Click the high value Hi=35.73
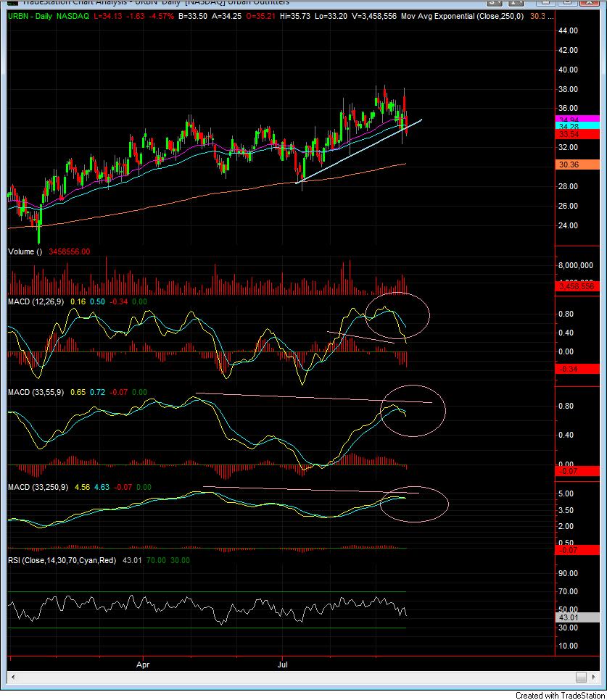 coord(294,16)
